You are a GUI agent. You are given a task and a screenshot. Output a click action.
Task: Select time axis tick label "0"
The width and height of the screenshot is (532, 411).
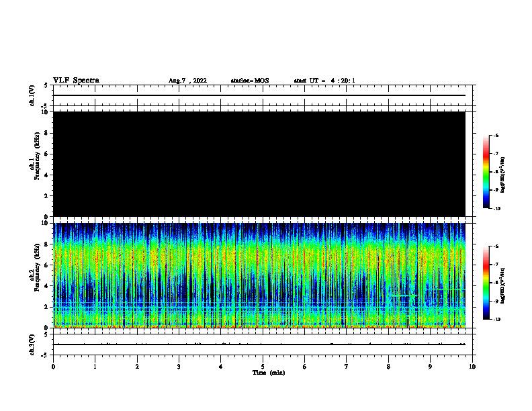click(x=53, y=367)
